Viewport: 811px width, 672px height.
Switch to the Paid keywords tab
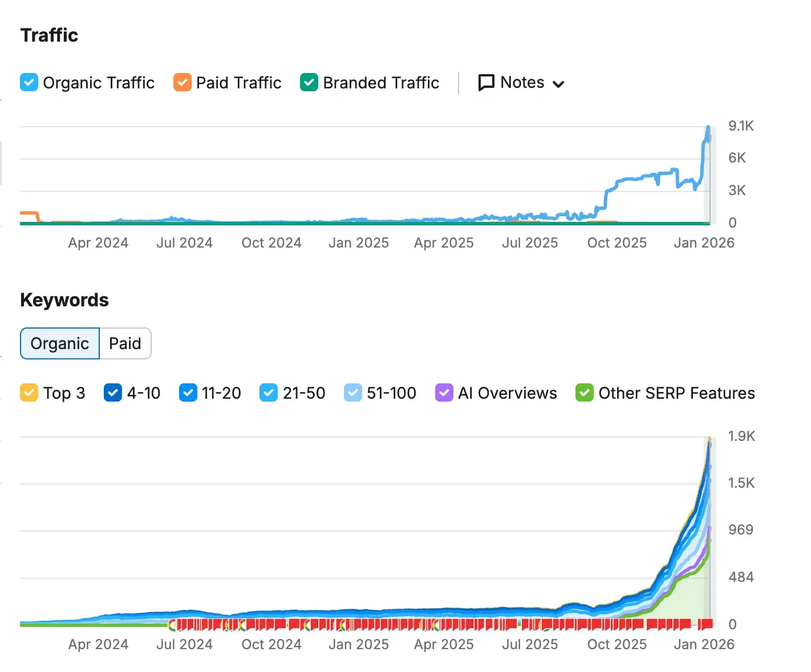click(x=125, y=343)
